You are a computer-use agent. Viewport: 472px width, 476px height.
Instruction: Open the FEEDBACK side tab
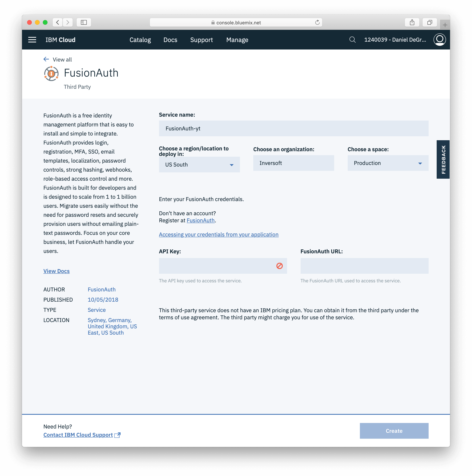(443, 159)
